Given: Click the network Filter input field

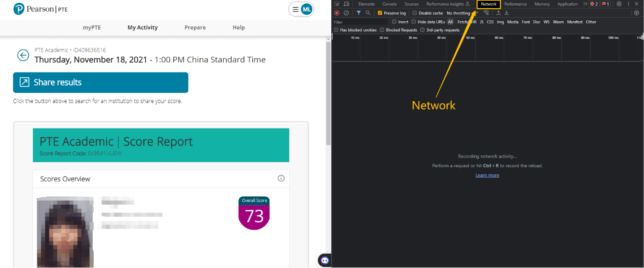Looking at the screenshot, I should coord(360,22).
